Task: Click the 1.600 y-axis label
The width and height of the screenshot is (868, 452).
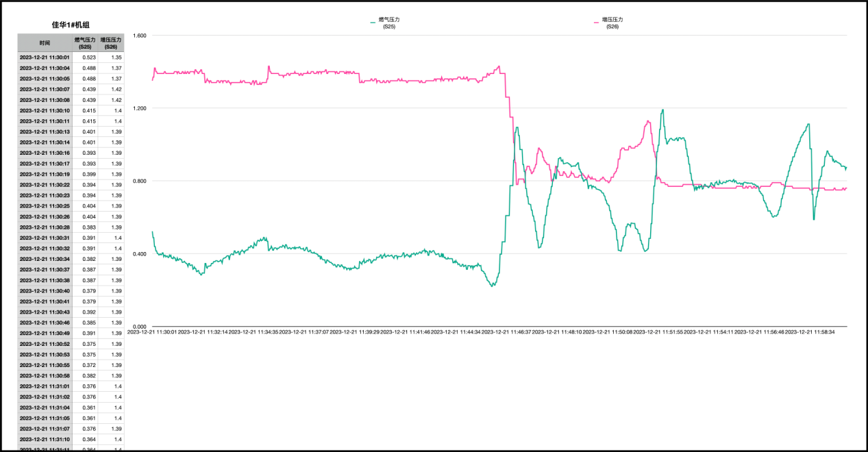Action: coord(139,36)
